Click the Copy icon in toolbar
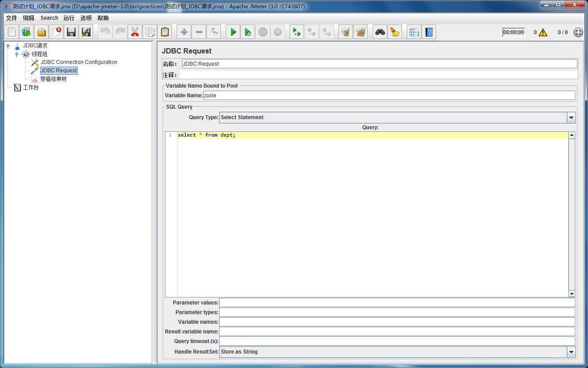This screenshot has width=588, height=368. click(x=150, y=32)
